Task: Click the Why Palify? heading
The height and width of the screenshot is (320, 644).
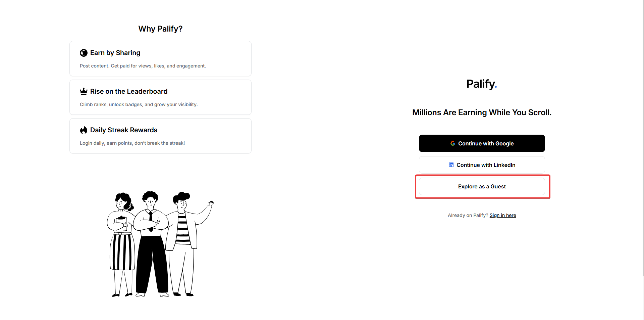Action: tap(160, 29)
